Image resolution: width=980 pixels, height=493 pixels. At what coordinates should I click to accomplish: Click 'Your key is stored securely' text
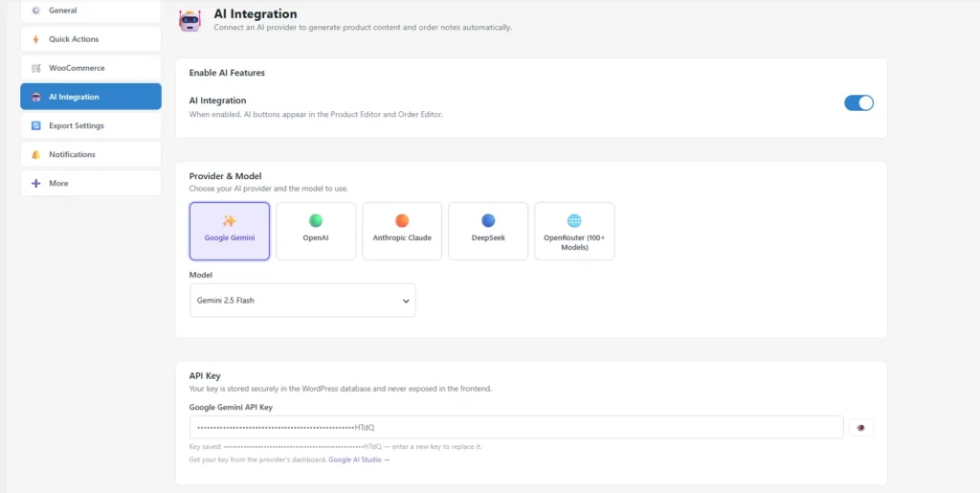click(340, 389)
